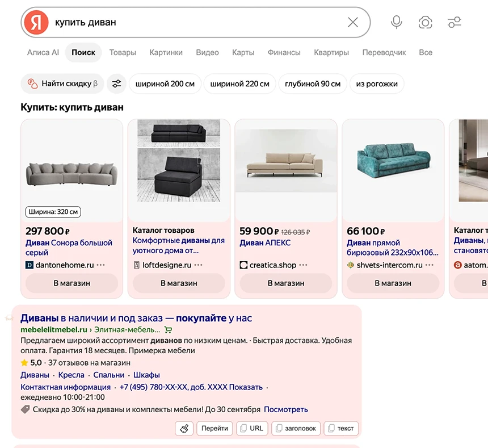Switch to the Товары tab
488x448 pixels.
pos(123,52)
